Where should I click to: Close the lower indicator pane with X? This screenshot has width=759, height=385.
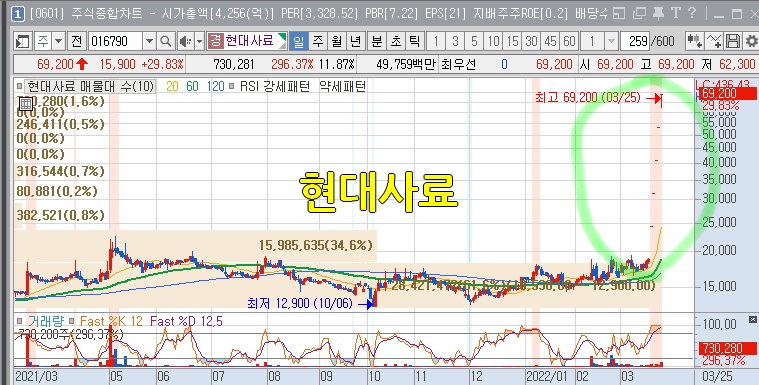tap(753, 320)
